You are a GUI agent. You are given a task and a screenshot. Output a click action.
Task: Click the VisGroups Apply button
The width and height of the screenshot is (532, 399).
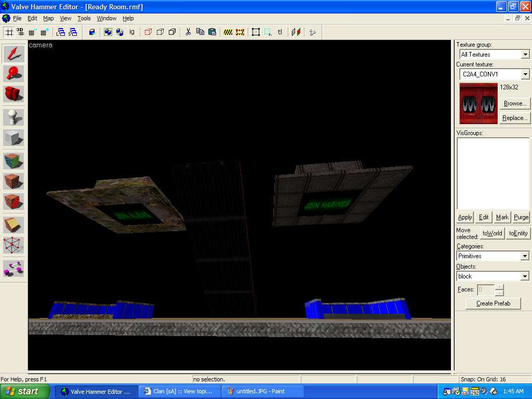(x=464, y=217)
